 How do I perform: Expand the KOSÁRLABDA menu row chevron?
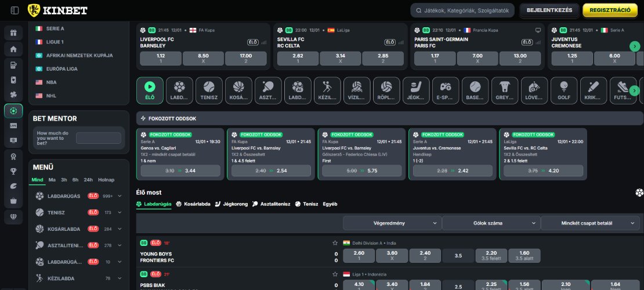coord(120,229)
